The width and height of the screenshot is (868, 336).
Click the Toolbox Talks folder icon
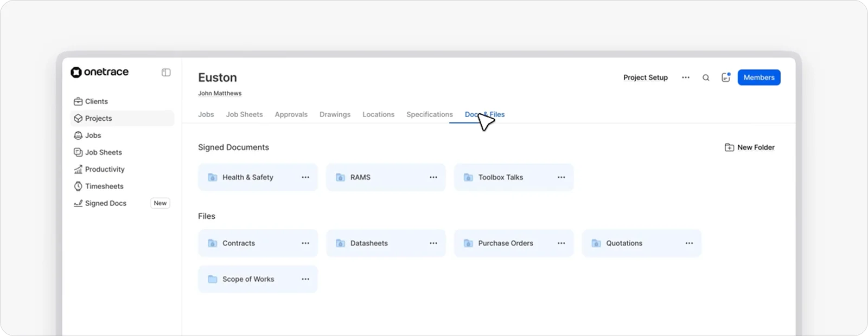coord(469,177)
